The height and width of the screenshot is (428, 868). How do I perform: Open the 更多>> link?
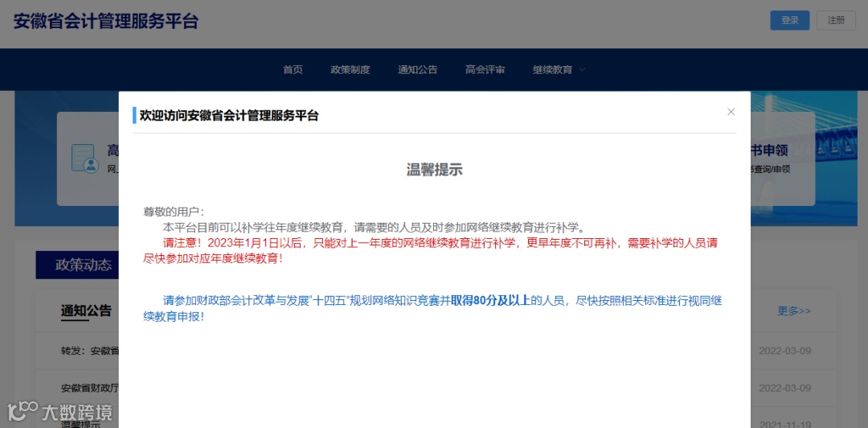794,311
